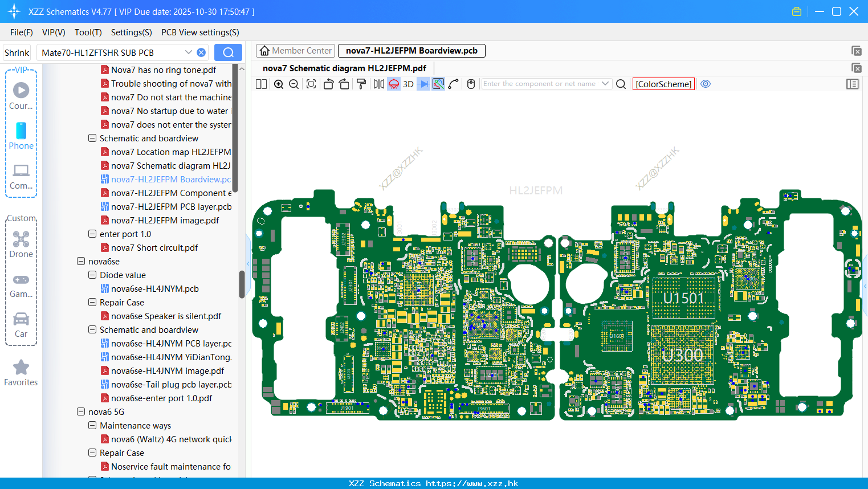
Task: Collapse the enter port 1.0 folder
Action: pos(92,234)
